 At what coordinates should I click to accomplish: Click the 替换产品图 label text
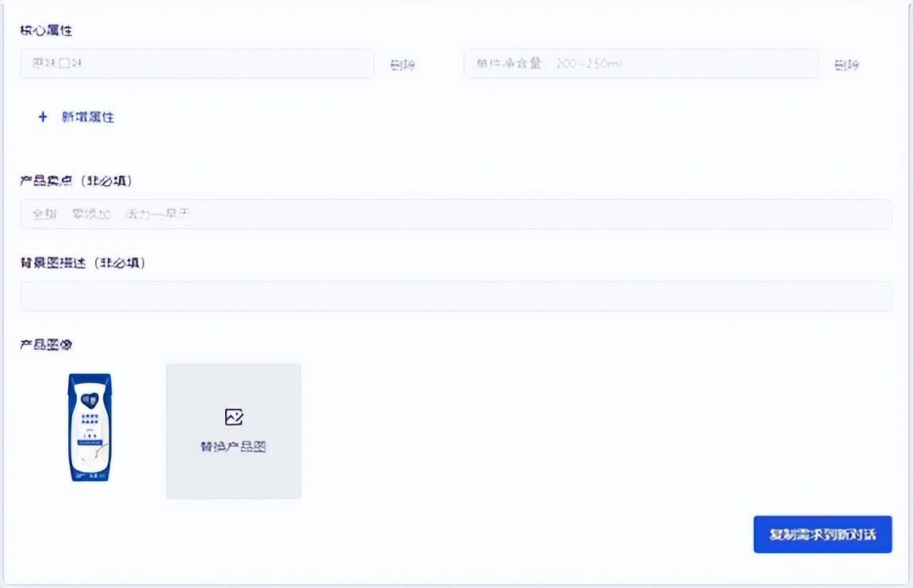click(233, 446)
